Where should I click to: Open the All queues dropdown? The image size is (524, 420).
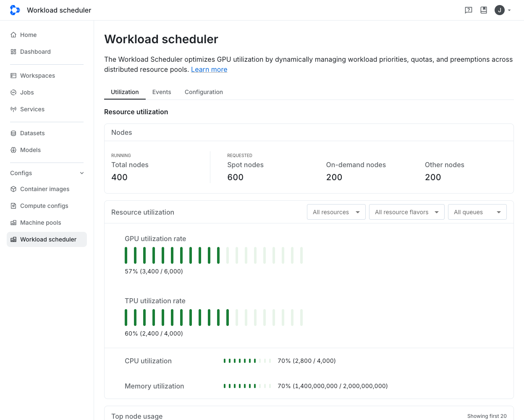coord(477,212)
